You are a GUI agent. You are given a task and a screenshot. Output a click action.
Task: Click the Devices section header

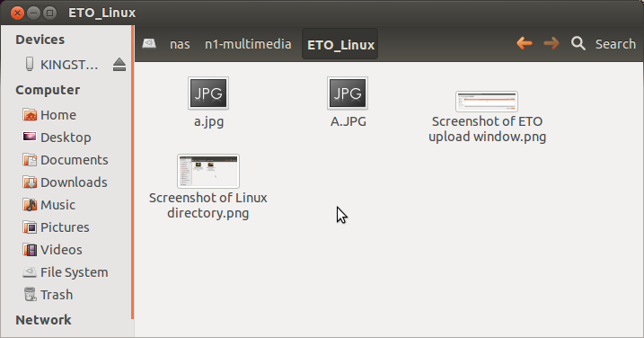tap(40, 40)
